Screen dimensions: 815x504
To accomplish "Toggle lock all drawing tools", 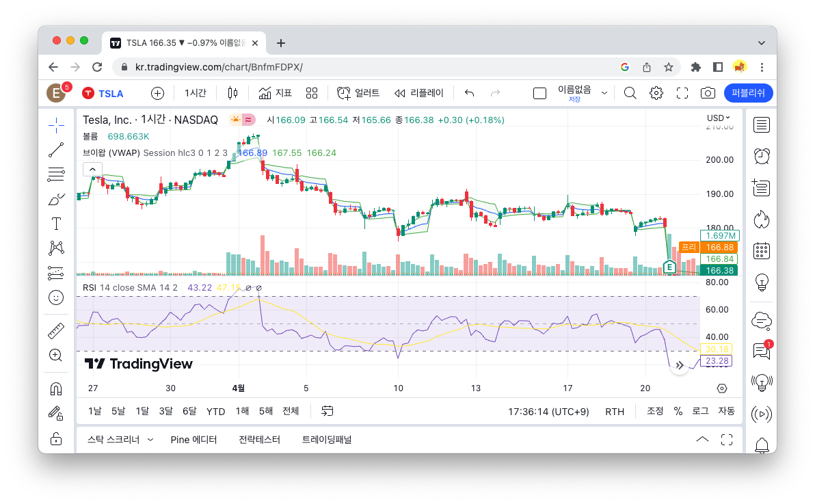I will 56,438.
